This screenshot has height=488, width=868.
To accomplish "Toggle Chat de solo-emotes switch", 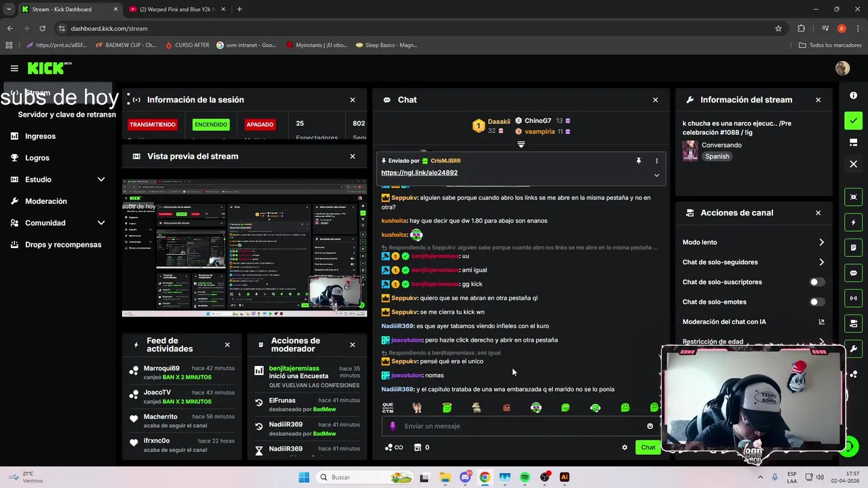I will pos(817,302).
